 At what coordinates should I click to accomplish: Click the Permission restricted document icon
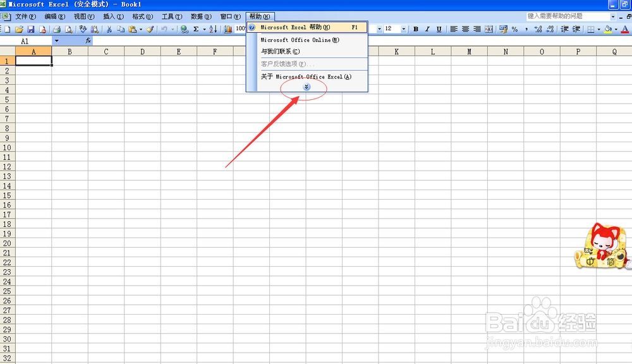click(42, 29)
